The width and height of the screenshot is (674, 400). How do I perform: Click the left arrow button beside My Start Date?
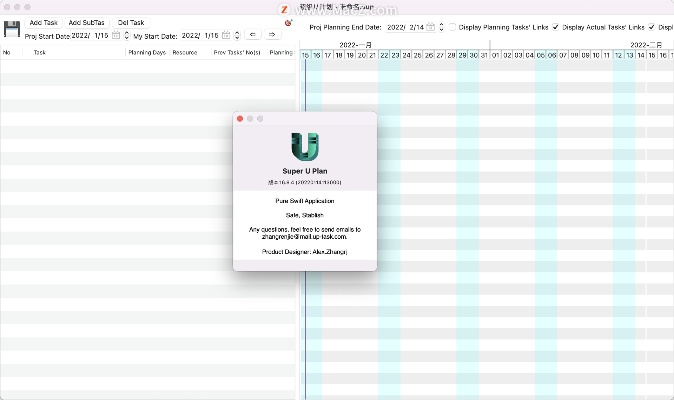click(253, 34)
